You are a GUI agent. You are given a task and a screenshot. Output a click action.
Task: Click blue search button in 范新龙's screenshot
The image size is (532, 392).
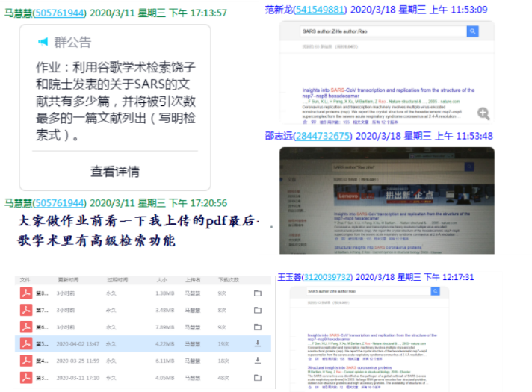[x=472, y=31]
